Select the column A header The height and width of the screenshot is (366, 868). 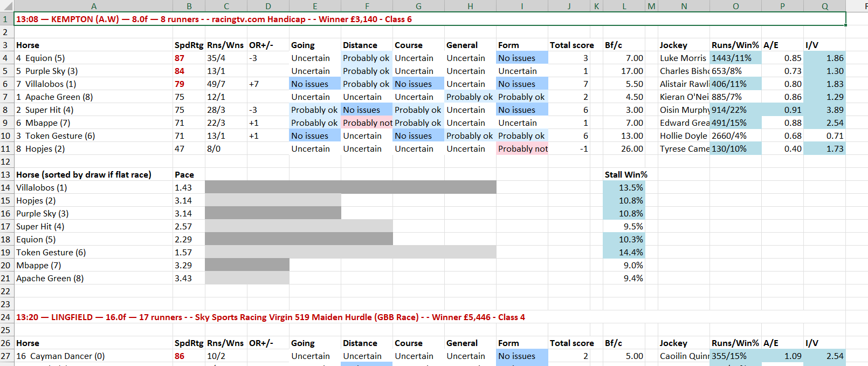pos(93,6)
